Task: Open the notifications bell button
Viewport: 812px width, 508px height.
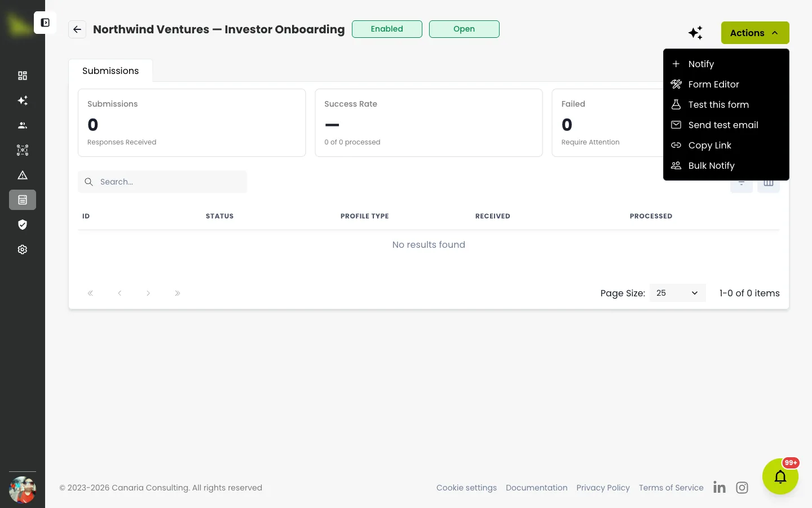Action: tap(780, 477)
